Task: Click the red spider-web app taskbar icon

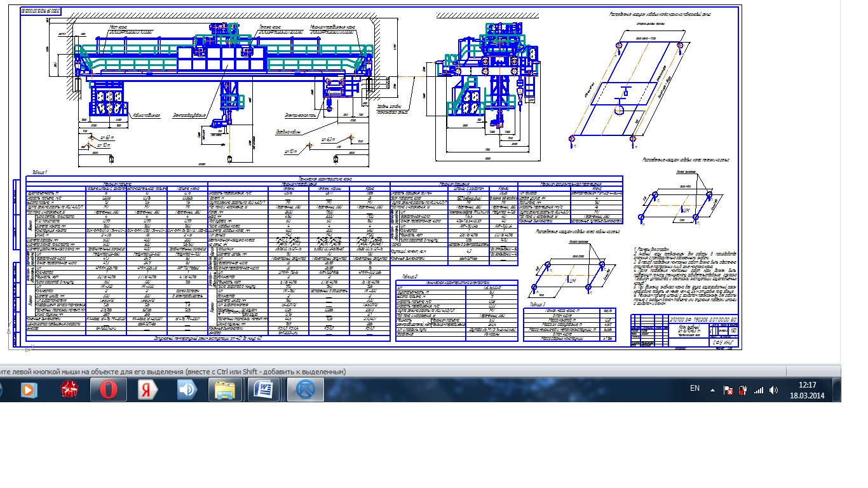Action: pyautogui.click(x=69, y=389)
